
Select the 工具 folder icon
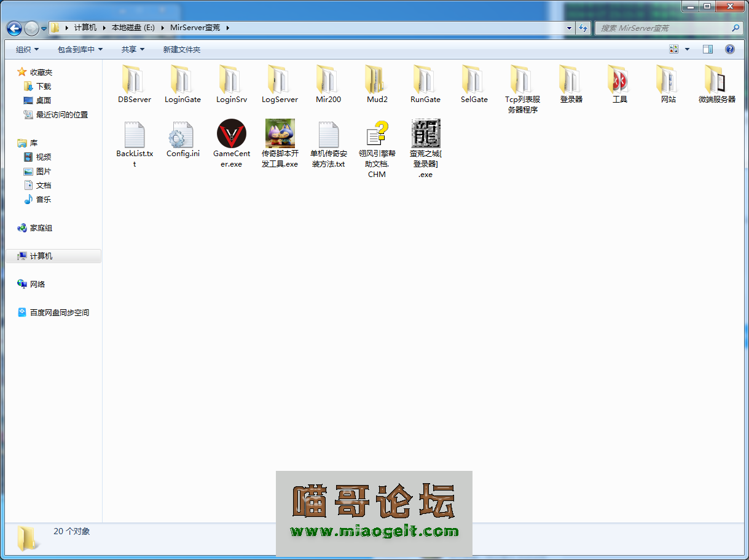619,80
